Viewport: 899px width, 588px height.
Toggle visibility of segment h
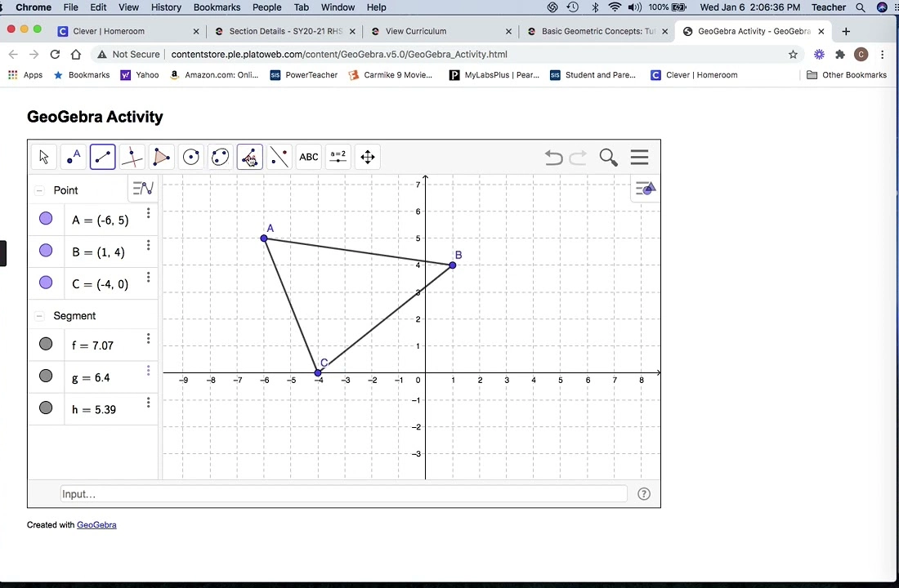tap(46, 408)
